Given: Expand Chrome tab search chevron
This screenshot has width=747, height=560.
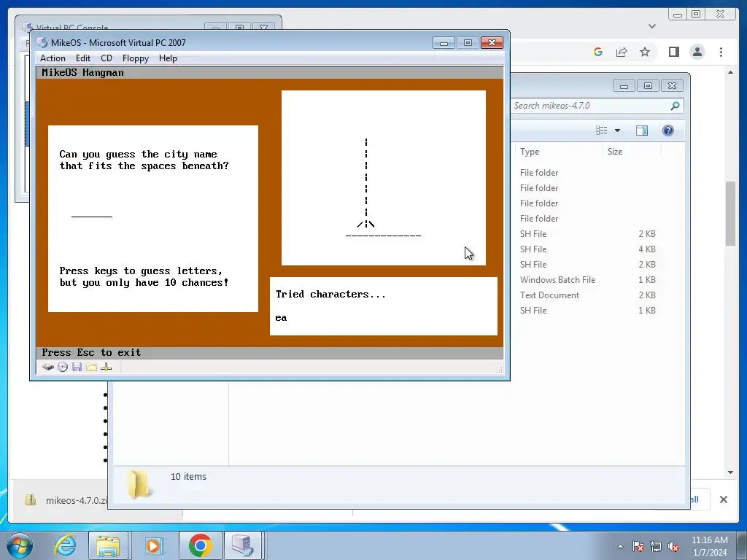Looking at the screenshot, I should [x=652, y=26].
